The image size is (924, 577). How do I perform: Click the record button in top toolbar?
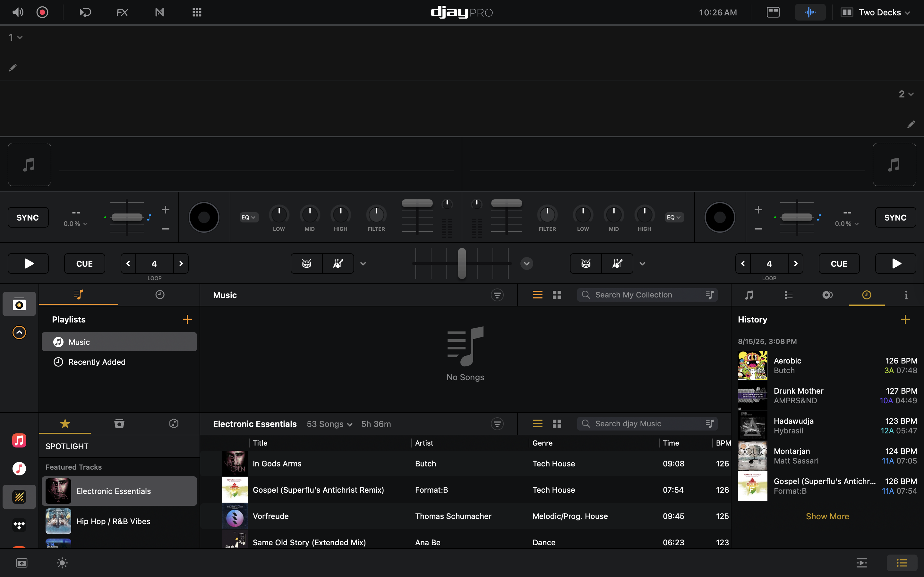click(x=42, y=12)
